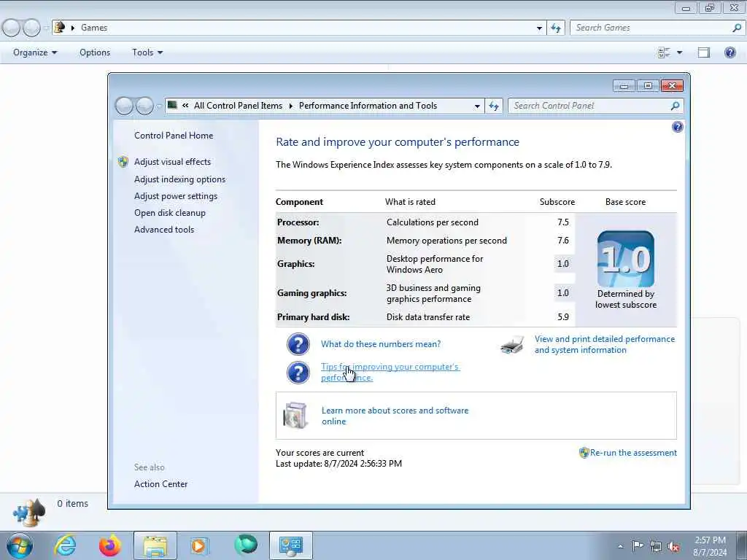
Task: Click View and print detailed performance link
Action: [x=605, y=344]
